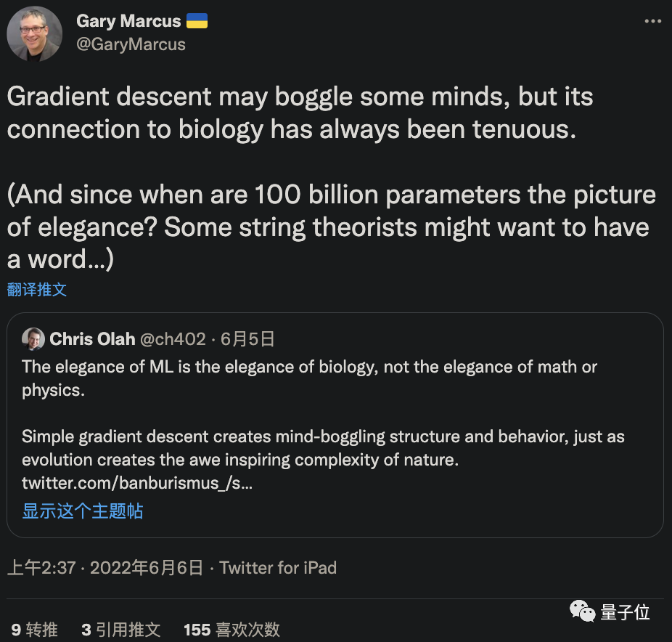
Task: View the 9 转推 retweets list
Action: 34,630
